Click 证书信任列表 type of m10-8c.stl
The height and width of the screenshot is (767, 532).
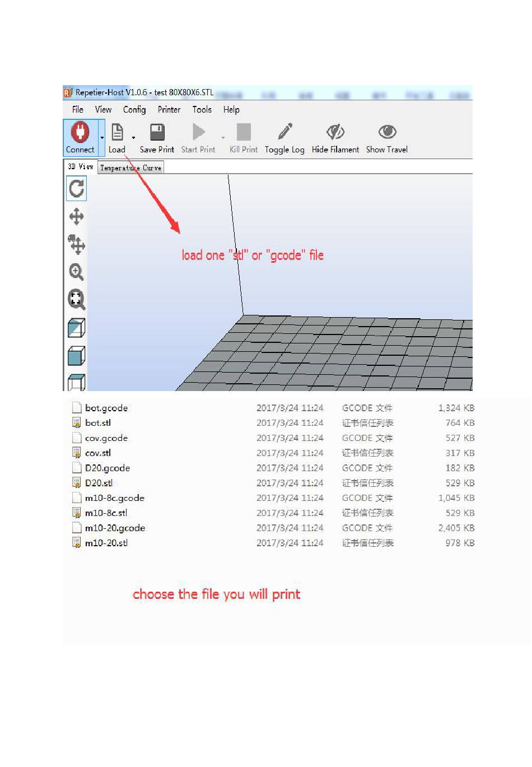(x=368, y=513)
